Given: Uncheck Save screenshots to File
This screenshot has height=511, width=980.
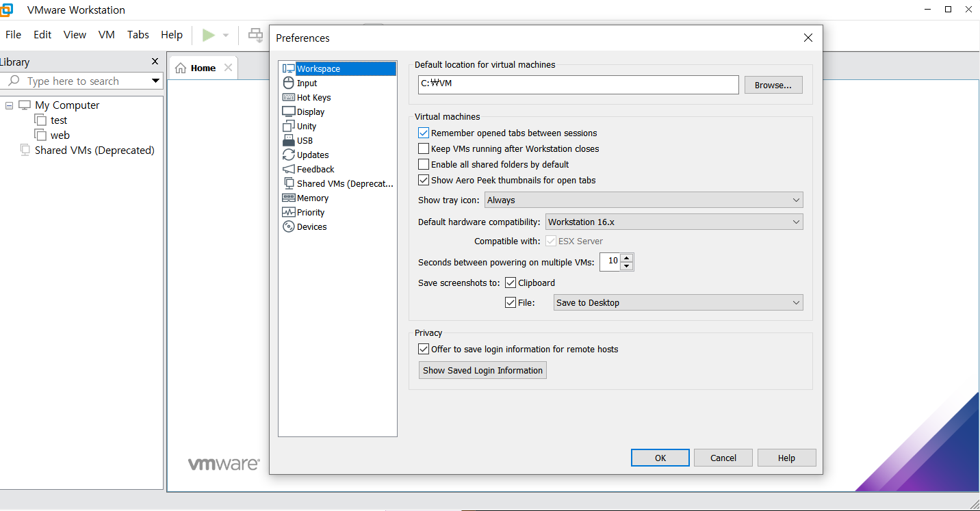Looking at the screenshot, I should click(511, 302).
